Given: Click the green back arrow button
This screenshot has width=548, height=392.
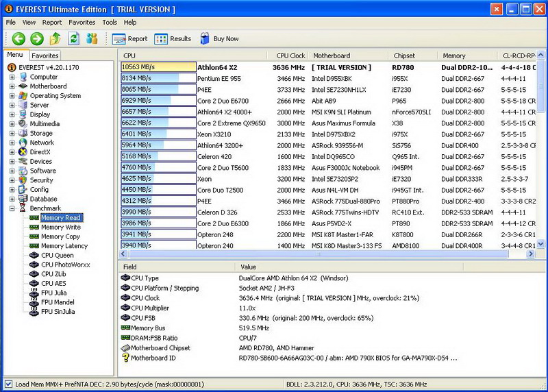Looking at the screenshot, I should click(x=18, y=39).
